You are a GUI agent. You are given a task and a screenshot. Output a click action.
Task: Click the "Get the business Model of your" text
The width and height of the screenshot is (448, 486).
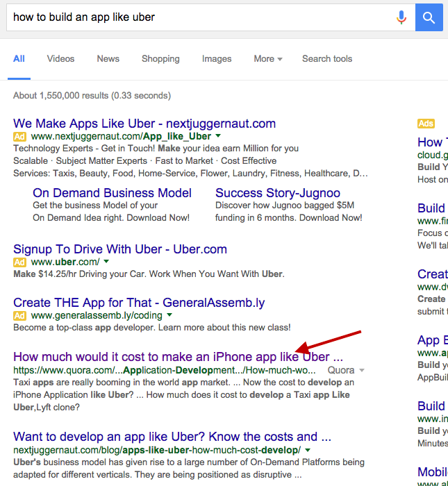pos(95,206)
